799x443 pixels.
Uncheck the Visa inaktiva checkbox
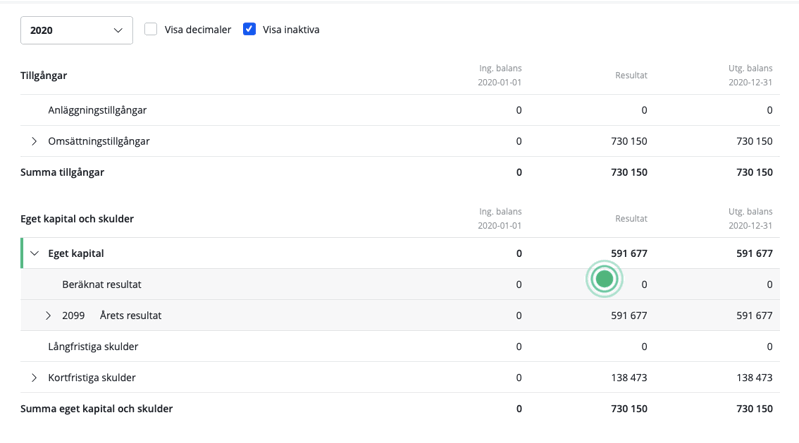coord(250,30)
